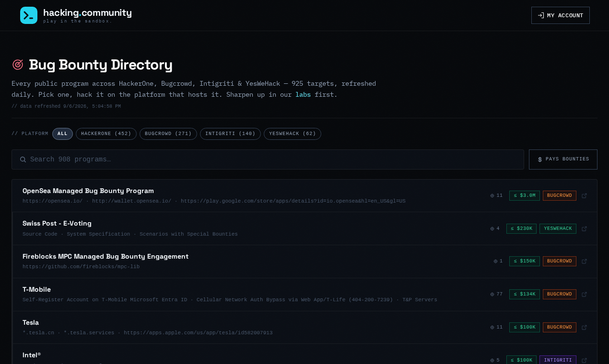
Task: Click the scope count icon for Swiss Post
Action: [x=492, y=228]
